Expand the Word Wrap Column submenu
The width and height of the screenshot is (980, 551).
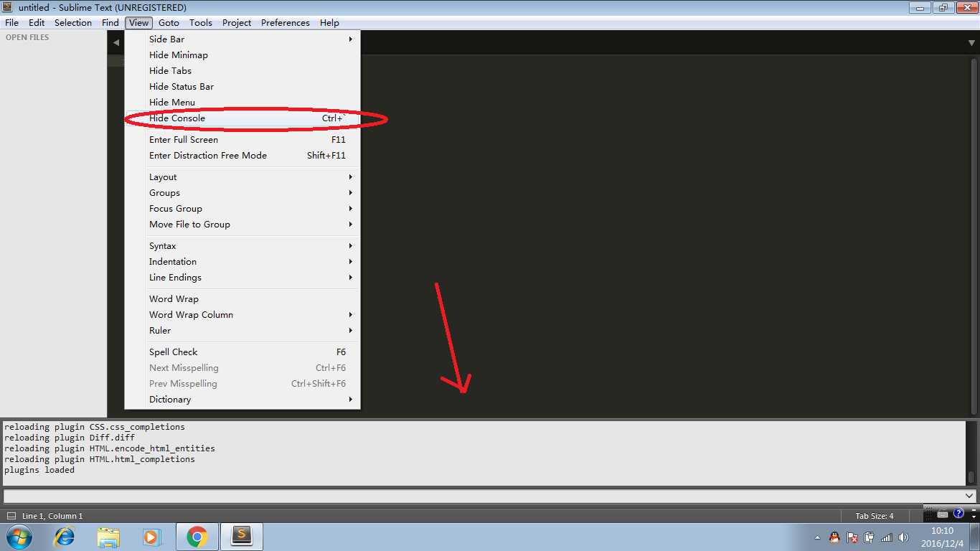click(x=242, y=314)
